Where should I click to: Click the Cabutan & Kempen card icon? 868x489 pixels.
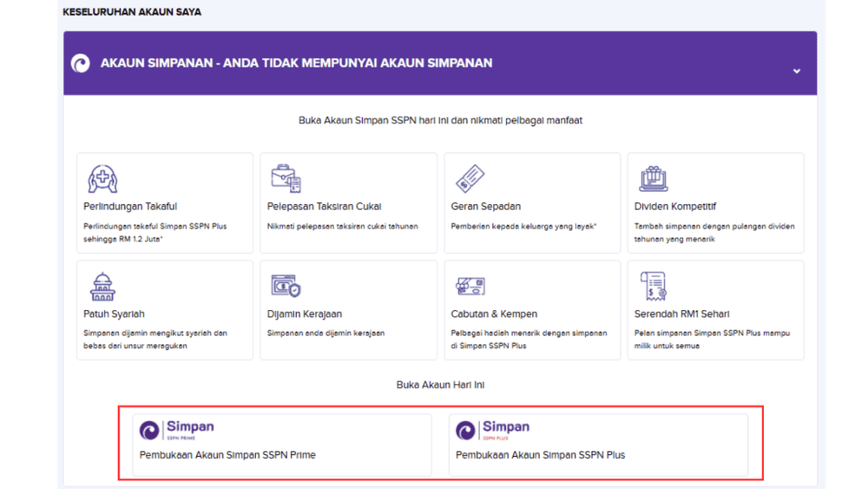click(x=470, y=287)
